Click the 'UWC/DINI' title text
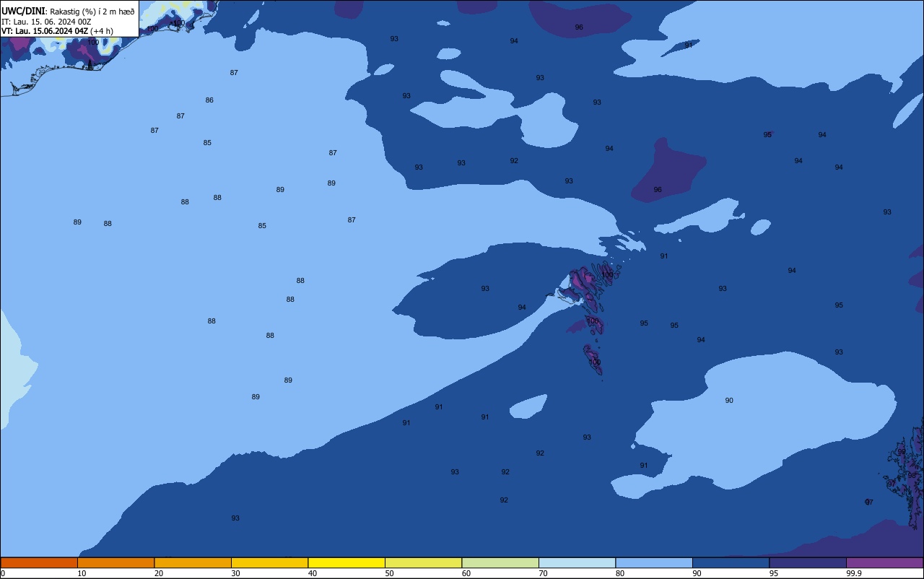 point(23,12)
